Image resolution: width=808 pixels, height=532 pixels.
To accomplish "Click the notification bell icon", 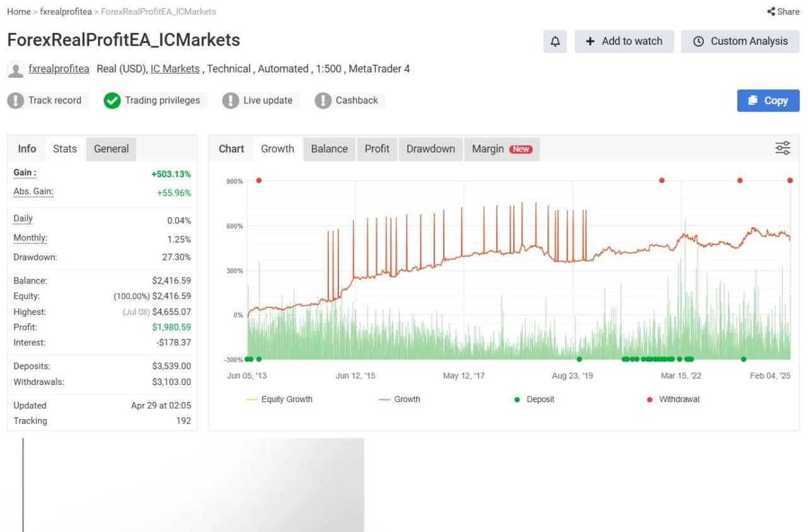I will [555, 42].
